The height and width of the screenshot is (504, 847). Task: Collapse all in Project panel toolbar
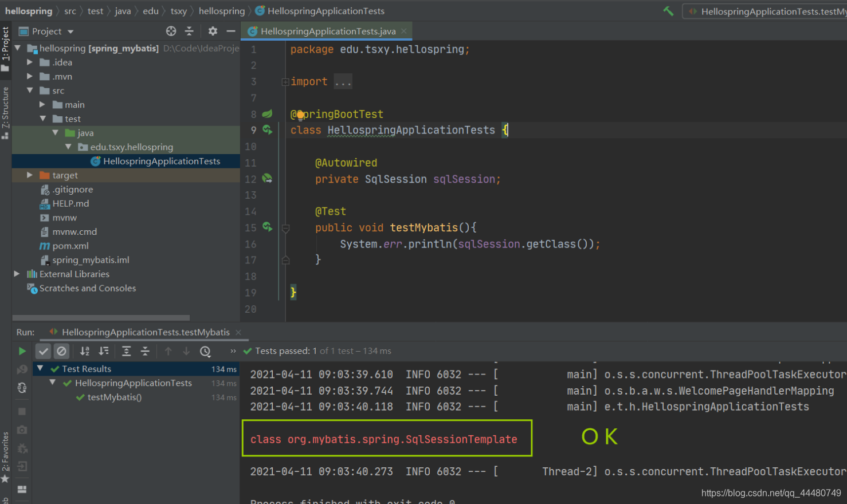pyautogui.click(x=189, y=31)
